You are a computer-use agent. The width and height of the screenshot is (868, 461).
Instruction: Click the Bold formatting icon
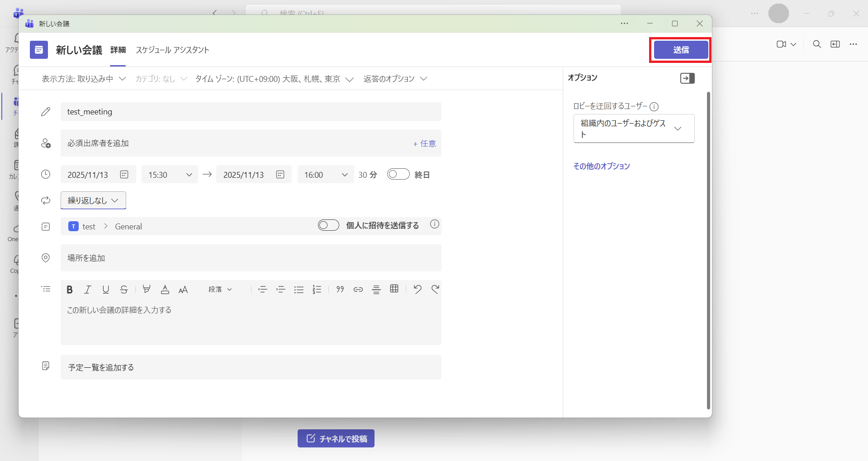(x=70, y=290)
